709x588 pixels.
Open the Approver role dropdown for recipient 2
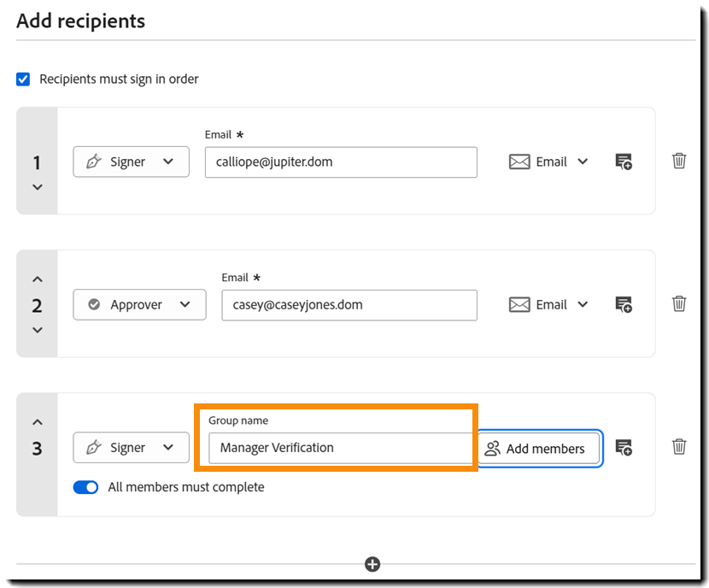pyautogui.click(x=139, y=304)
